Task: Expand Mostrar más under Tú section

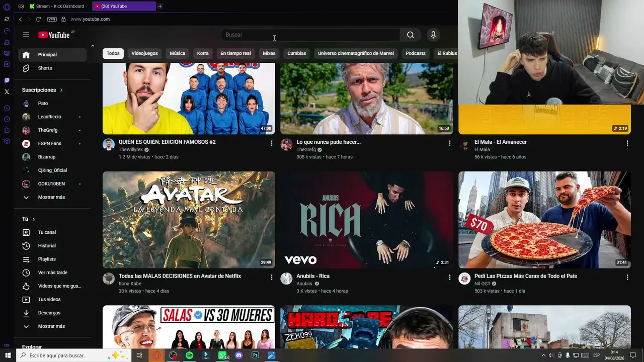Action: pos(52,326)
